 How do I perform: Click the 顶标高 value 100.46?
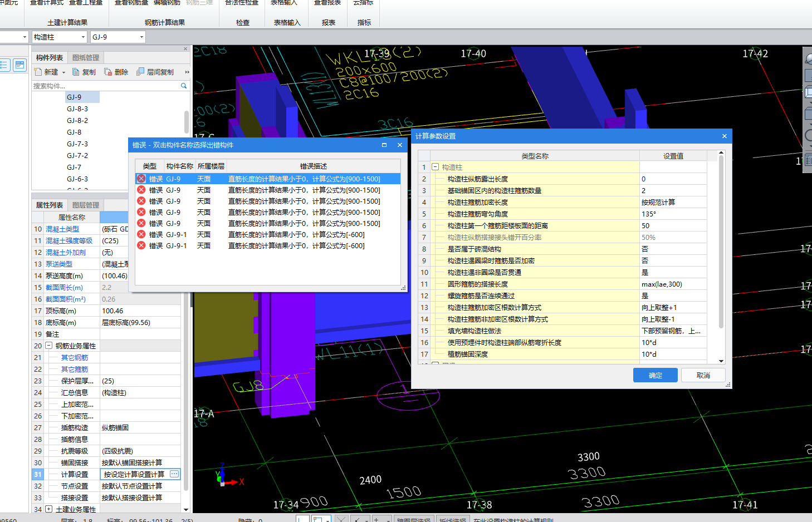coord(140,311)
